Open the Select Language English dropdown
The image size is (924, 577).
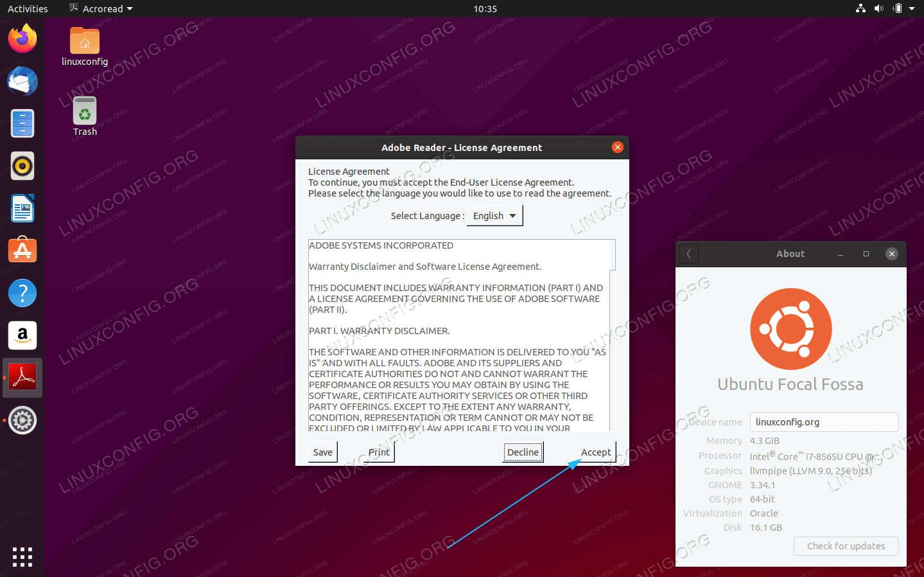coord(494,216)
